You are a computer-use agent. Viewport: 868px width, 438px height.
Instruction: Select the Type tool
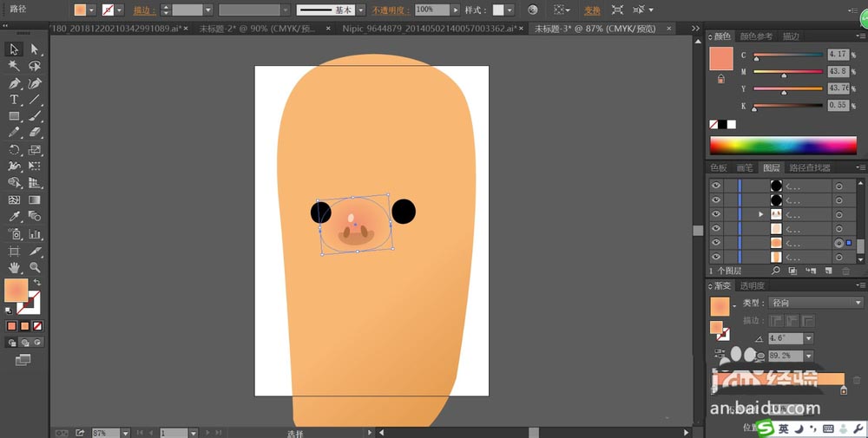click(x=14, y=100)
